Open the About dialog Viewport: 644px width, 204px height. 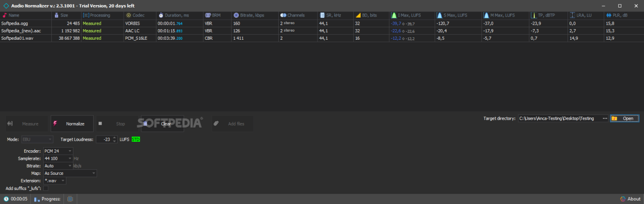630,199
